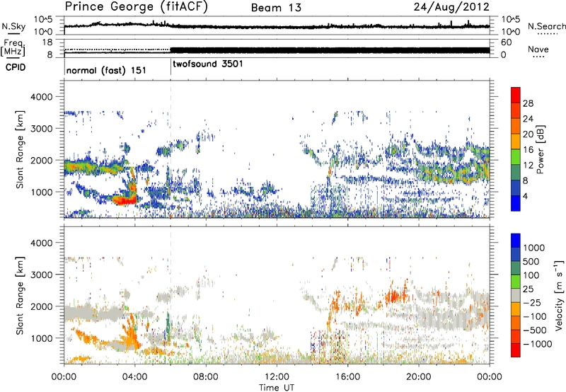Image resolution: width=566 pixels, height=392 pixels.
Task: Click the '-1000' tick on Velocity color bar
Action: [x=538, y=344]
